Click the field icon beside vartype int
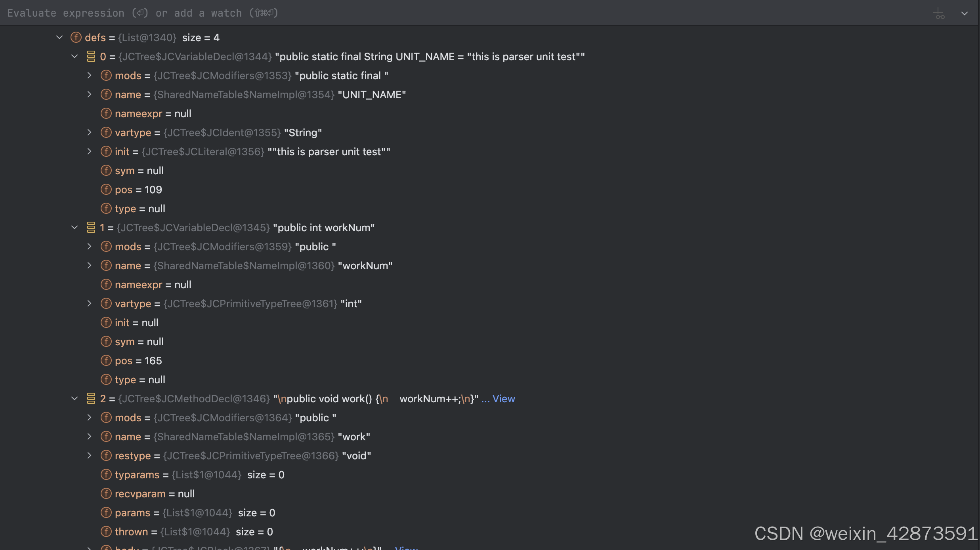This screenshot has width=980, height=550. click(106, 303)
